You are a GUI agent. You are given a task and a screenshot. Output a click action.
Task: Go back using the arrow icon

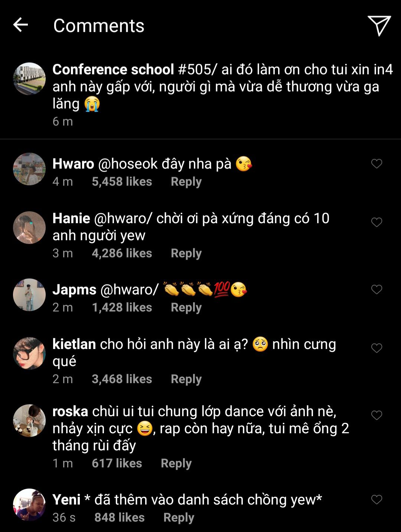click(20, 25)
